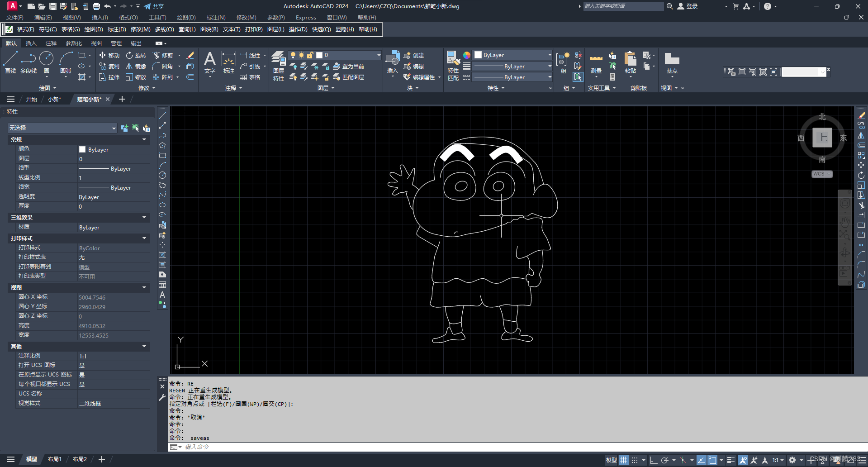Toggle polar tracking in status bar
Viewport: 868px width, 467px height.
pyautogui.click(x=664, y=460)
